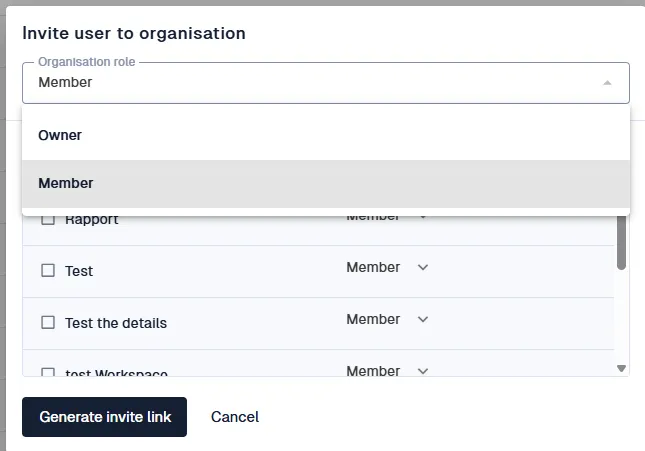The image size is (645, 451).
Task: Select the test Workspace checkbox
Action: [x=48, y=373]
